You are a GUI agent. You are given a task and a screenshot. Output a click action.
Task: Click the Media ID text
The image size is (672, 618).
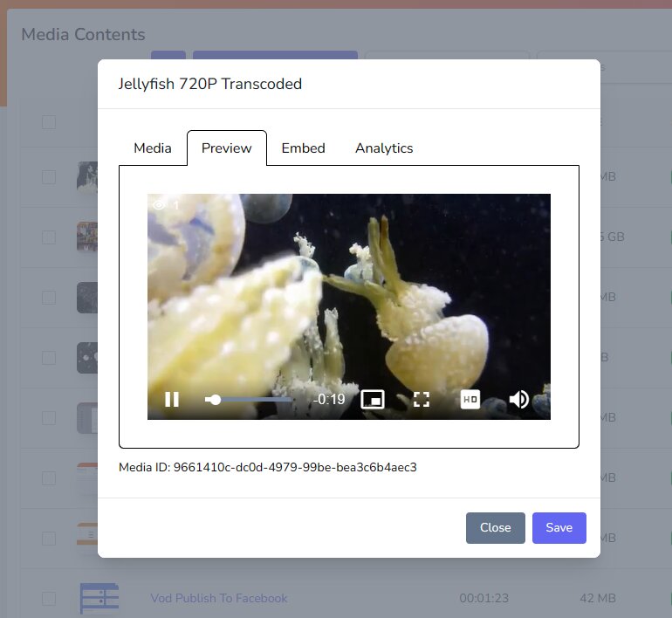pos(268,467)
